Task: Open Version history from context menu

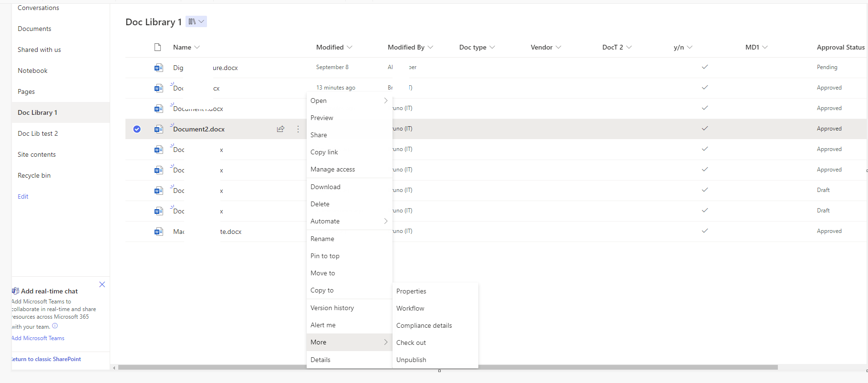Action: coord(349,308)
